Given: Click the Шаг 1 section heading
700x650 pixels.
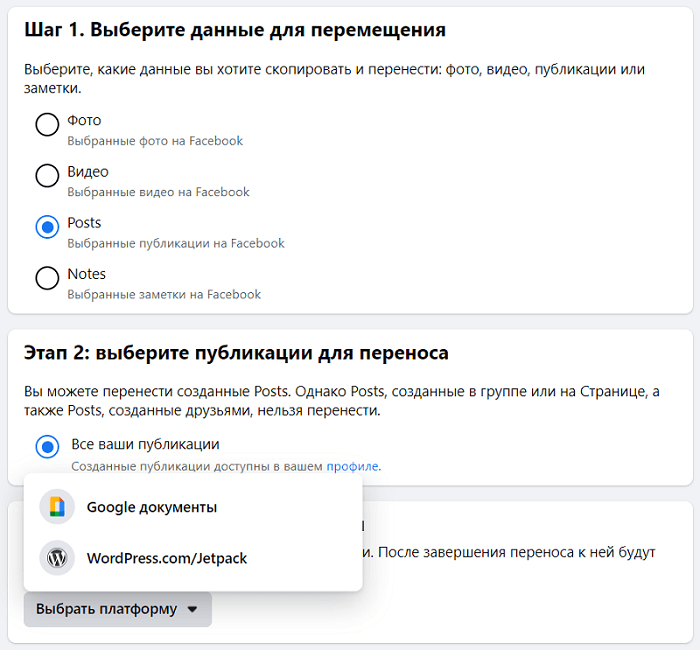Looking at the screenshot, I should point(235,30).
